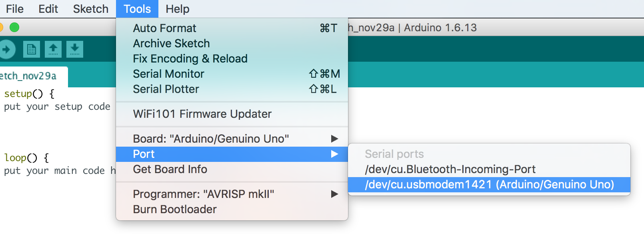Open a sketch using the up-arrow icon
The height and width of the screenshot is (234, 644).
[53, 49]
